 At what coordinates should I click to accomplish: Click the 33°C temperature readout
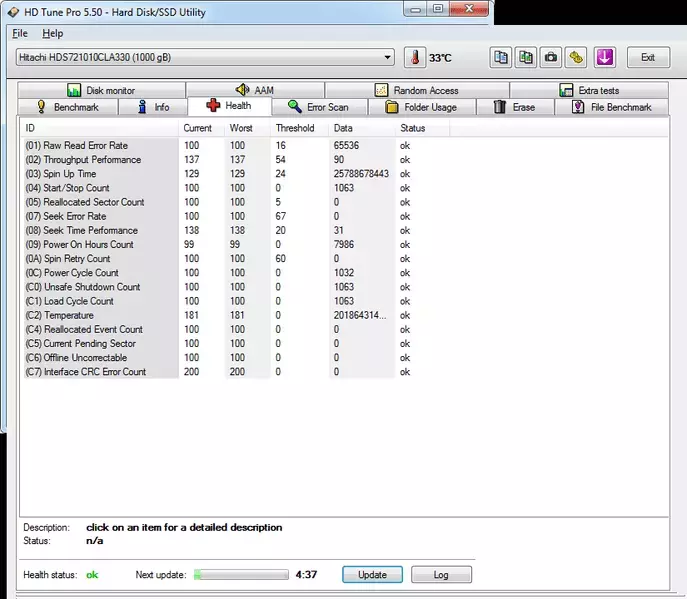pyautogui.click(x=440, y=58)
